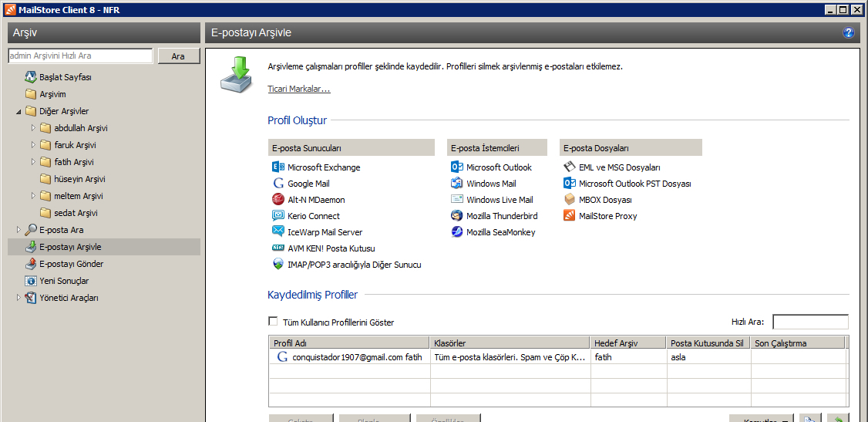Click the E-postayı Gönder export icon
The image size is (868, 422).
pos(30,264)
